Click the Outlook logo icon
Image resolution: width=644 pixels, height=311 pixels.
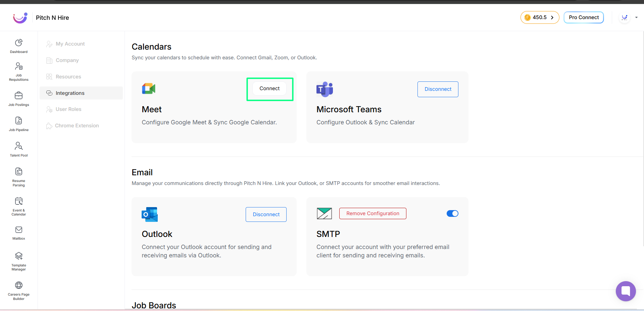(x=150, y=214)
